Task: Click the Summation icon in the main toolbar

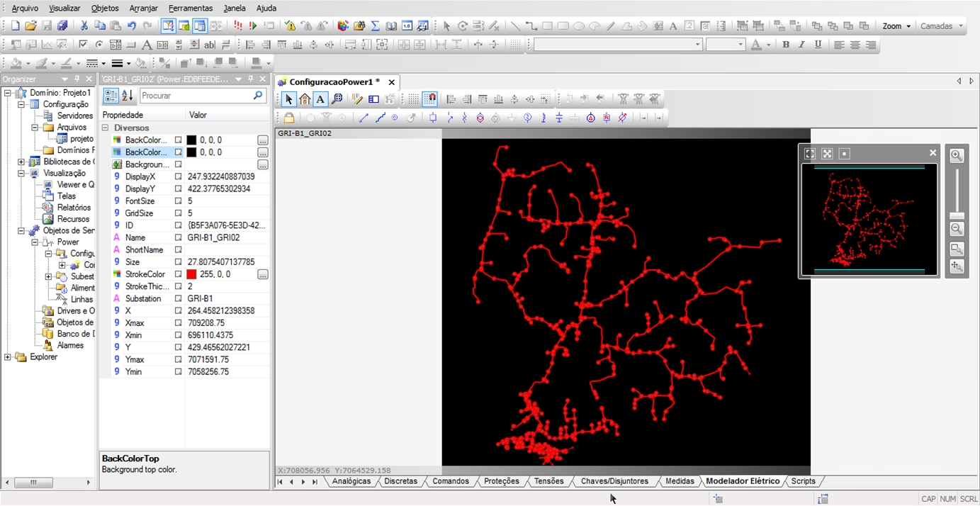Action: (376, 25)
